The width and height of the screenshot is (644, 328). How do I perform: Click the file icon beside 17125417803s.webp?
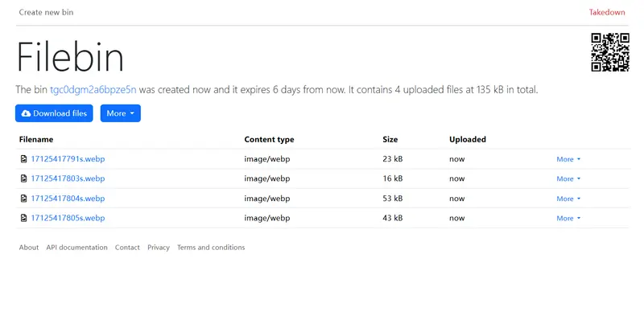(24, 178)
